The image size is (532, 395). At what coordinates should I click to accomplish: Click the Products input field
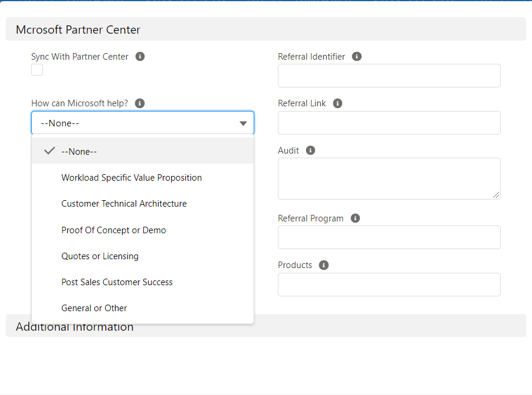[389, 285]
